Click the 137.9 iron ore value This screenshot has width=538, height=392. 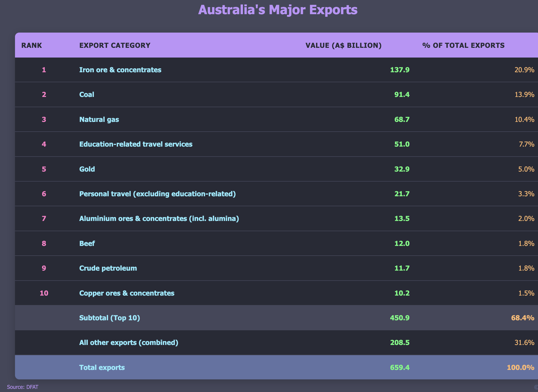tap(400, 70)
